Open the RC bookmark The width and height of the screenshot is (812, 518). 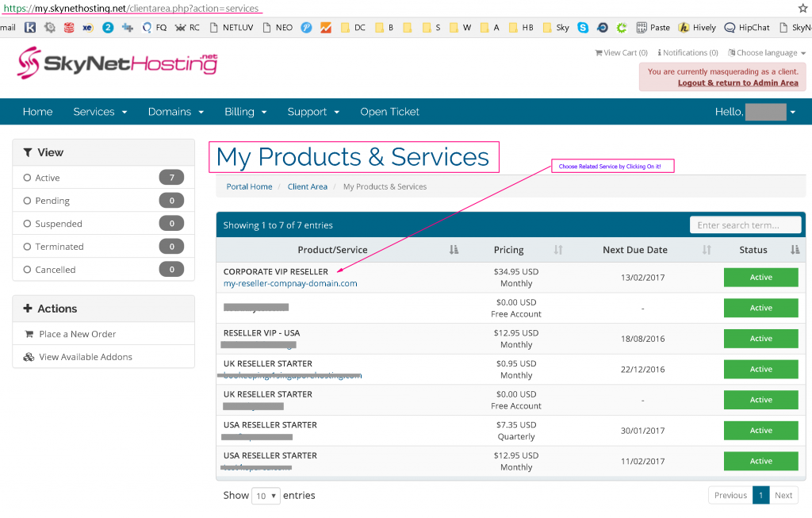point(187,28)
